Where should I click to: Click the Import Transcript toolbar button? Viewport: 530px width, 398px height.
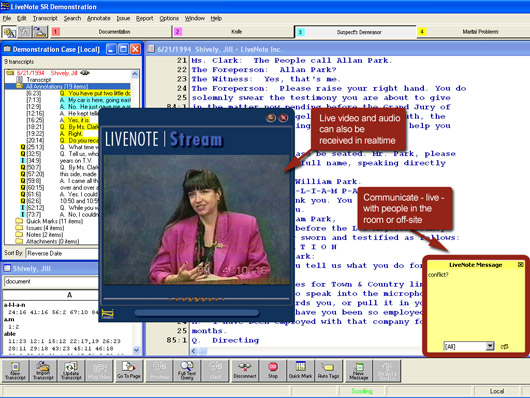click(43, 371)
